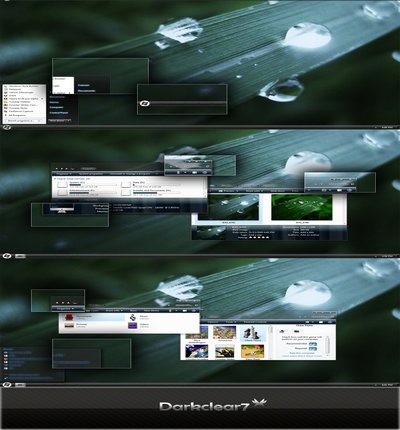Select Control Panel in the Start menu
This screenshot has width=400, height=430.
(x=59, y=113)
